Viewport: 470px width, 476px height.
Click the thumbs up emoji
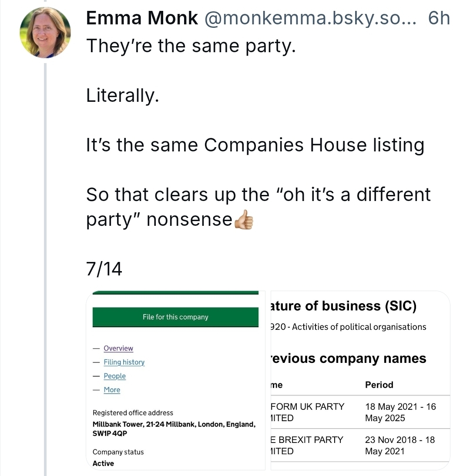(244, 220)
